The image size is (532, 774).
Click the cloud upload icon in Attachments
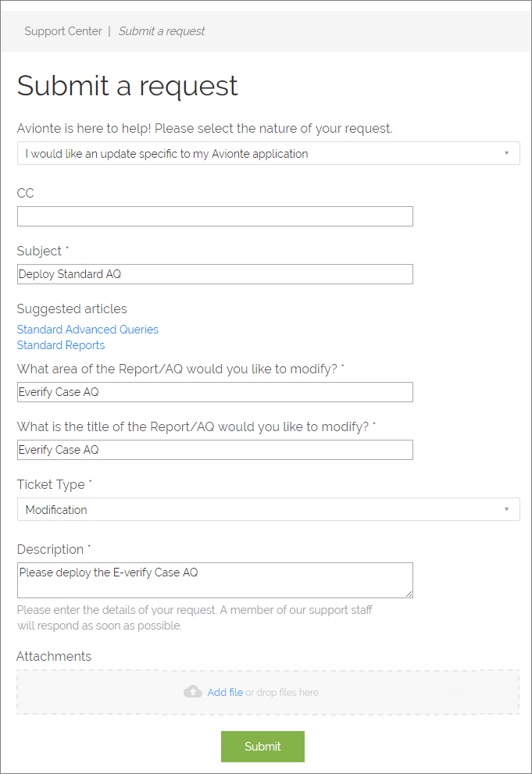pos(192,692)
